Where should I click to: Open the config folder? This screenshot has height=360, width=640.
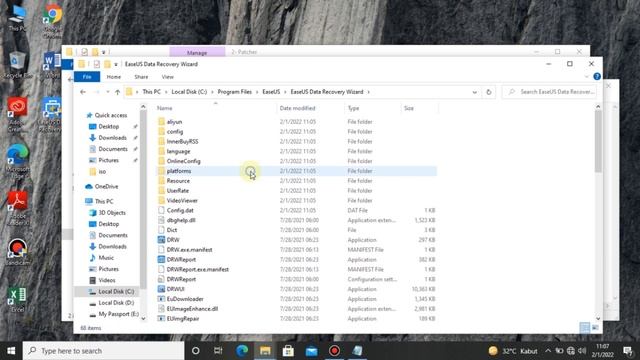(175, 131)
